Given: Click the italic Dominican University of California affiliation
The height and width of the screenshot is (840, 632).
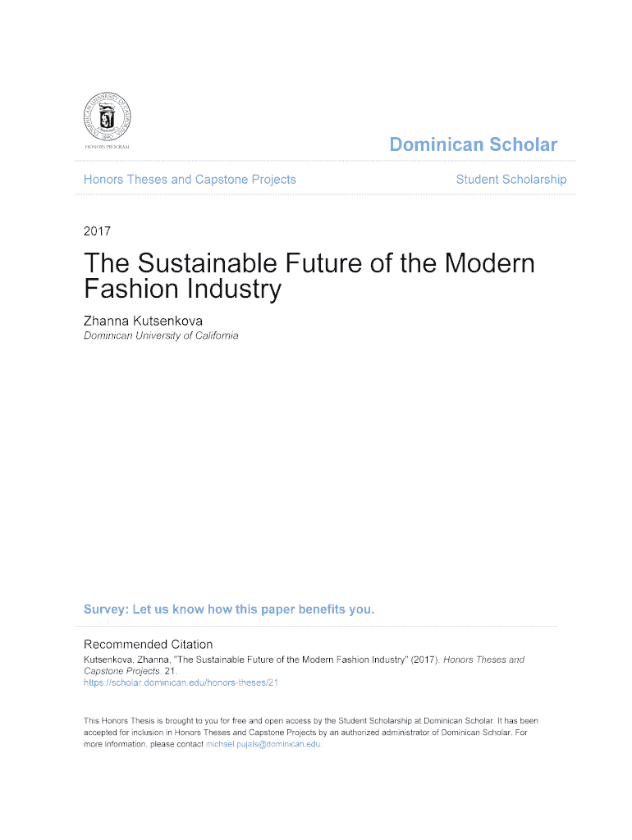Looking at the screenshot, I should pyautogui.click(x=161, y=336).
